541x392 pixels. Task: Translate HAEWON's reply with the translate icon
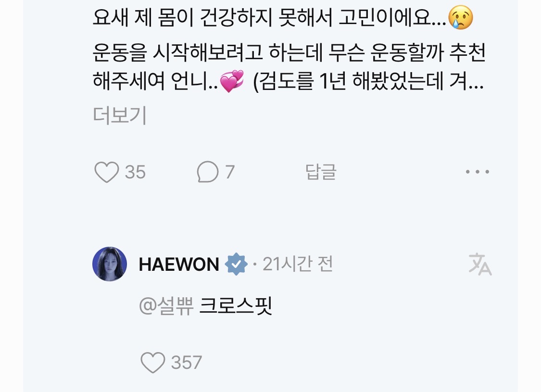click(480, 264)
